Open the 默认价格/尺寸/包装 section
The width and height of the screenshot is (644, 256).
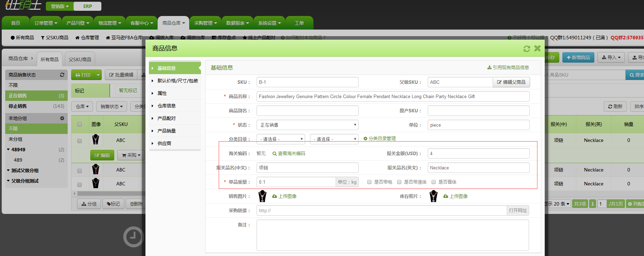click(175, 81)
